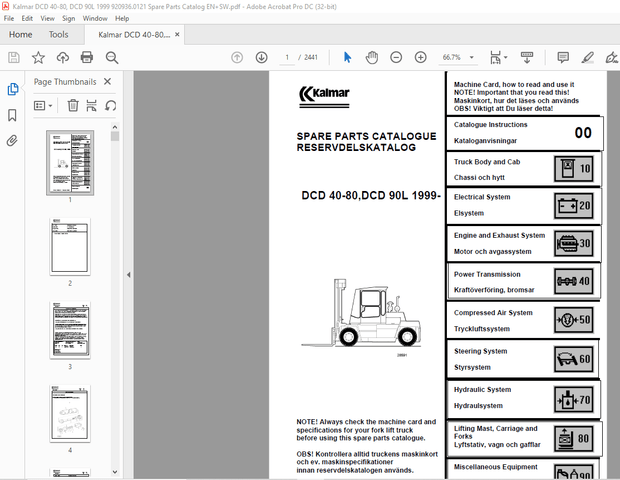Screen dimensions: 620x480
Task: Open Compressed Air System 50 section
Action: click(524, 320)
